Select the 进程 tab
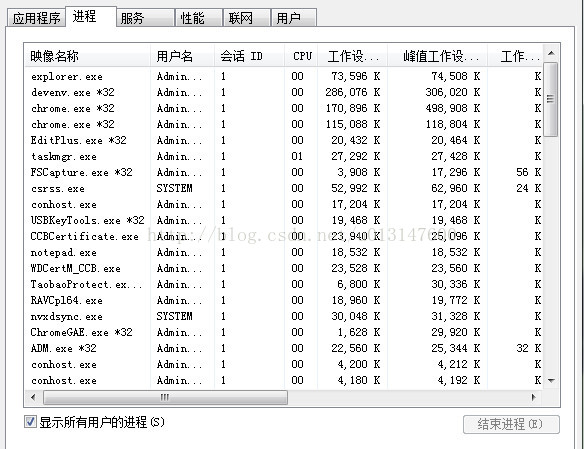Screen dimensions: 584x449 91,16
